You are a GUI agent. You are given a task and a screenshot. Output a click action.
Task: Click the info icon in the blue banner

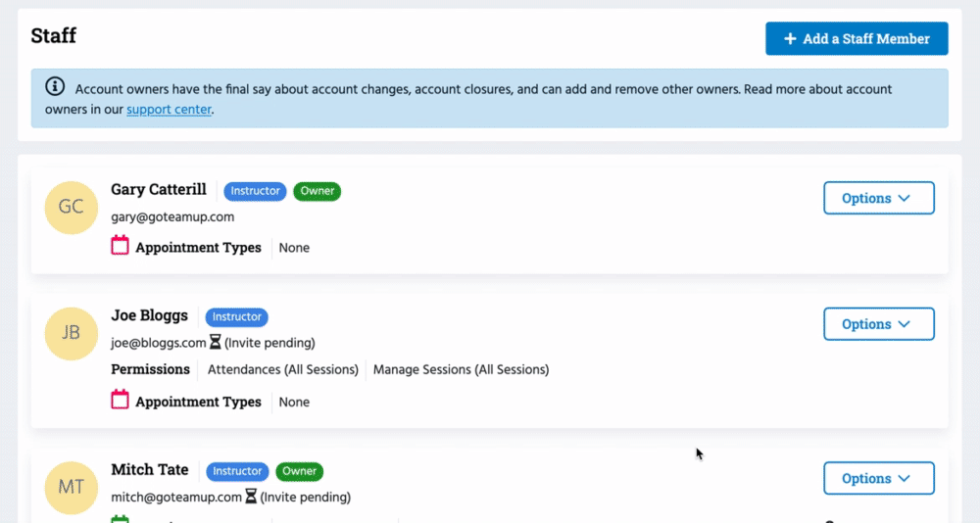(56, 87)
